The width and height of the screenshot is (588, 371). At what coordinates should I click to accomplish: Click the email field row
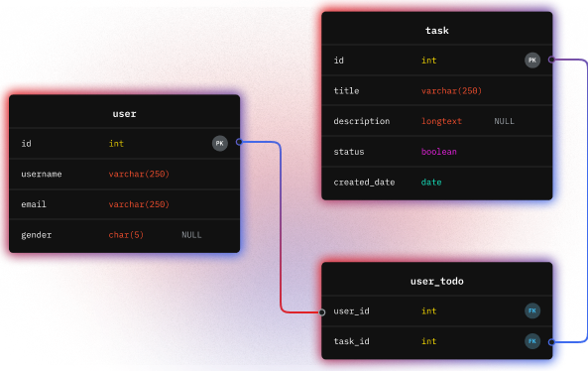pos(125,204)
